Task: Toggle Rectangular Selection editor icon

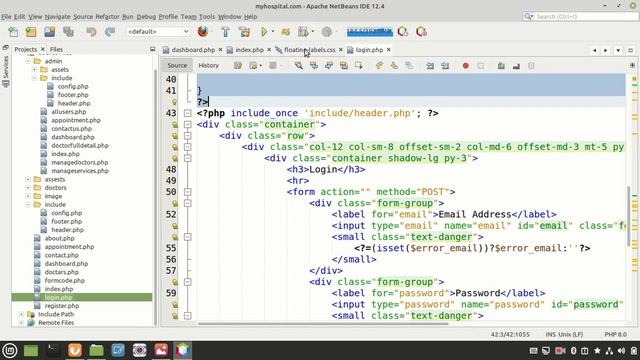Action: click(359, 65)
